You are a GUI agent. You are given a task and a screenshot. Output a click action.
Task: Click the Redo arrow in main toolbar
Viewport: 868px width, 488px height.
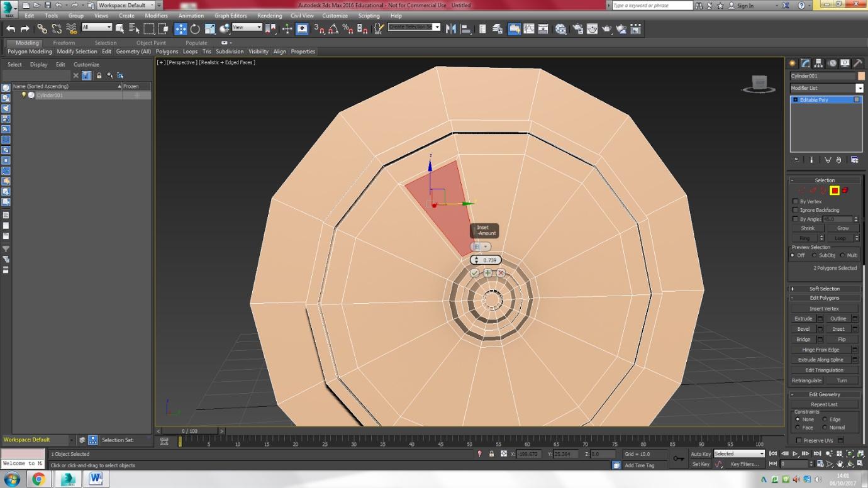(25, 29)
